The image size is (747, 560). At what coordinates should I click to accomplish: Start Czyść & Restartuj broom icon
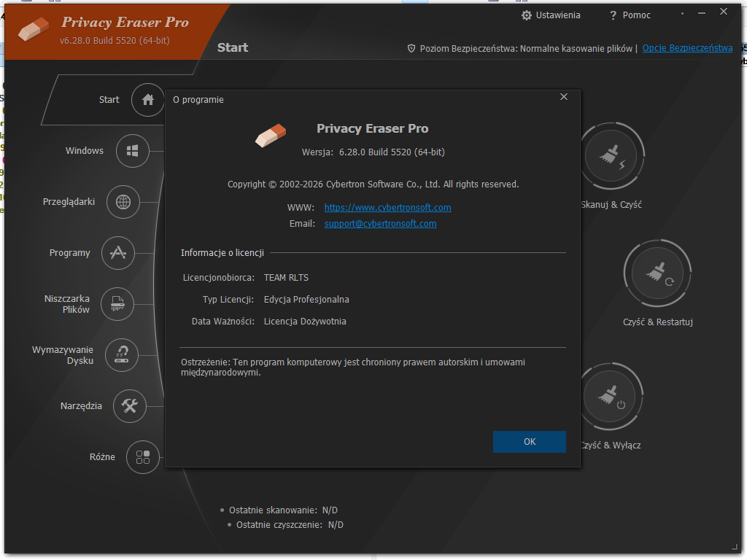657,273
